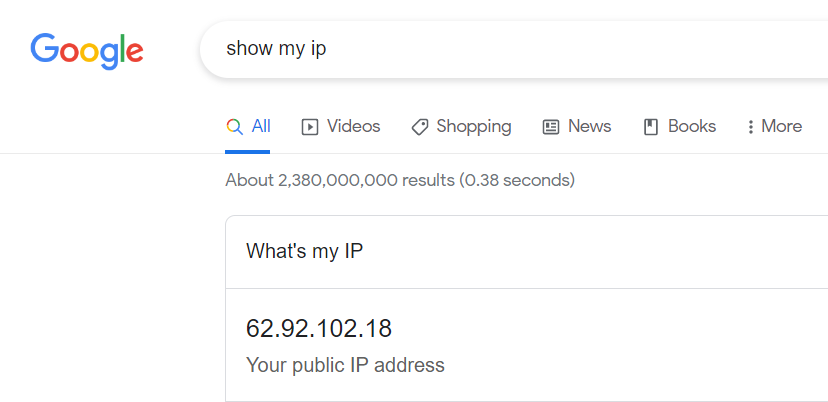Click the blue underline beneath the All tab
828x402 pixels.
point(248,152)
